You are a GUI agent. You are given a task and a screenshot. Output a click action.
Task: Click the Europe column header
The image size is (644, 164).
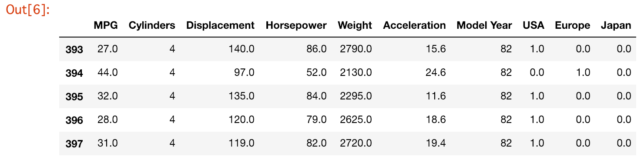[x=573, y=25]
